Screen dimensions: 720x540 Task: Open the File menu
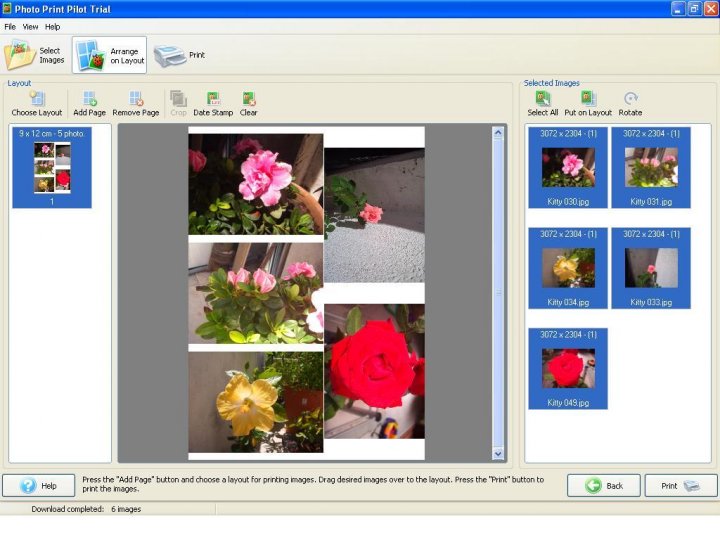point(10,27)
